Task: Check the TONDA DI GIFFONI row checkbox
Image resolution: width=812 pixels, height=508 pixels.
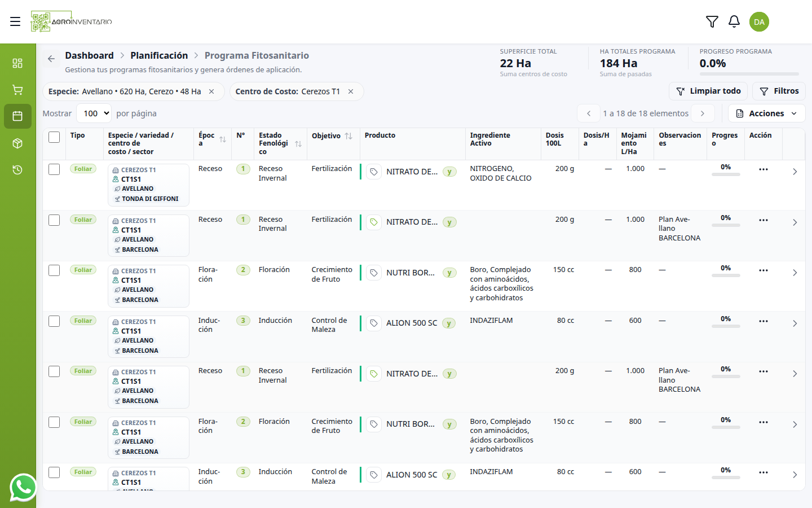Action: point(54,169)
